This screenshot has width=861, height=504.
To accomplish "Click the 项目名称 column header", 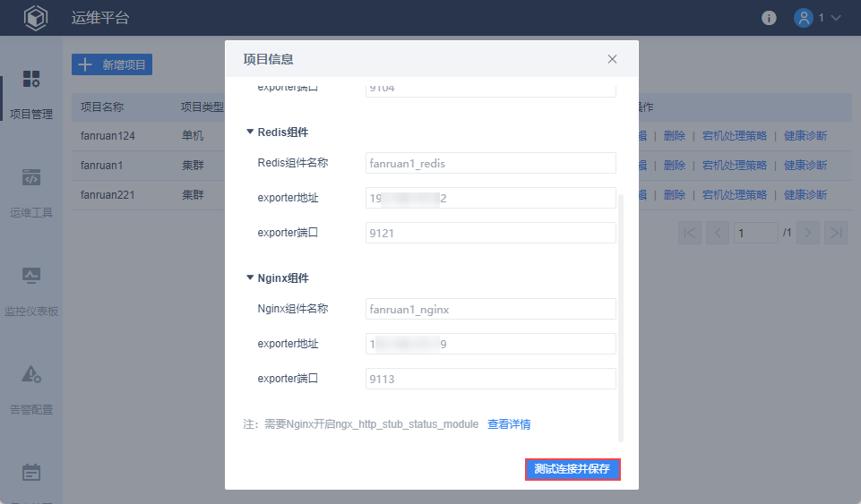I will (102, 107).
